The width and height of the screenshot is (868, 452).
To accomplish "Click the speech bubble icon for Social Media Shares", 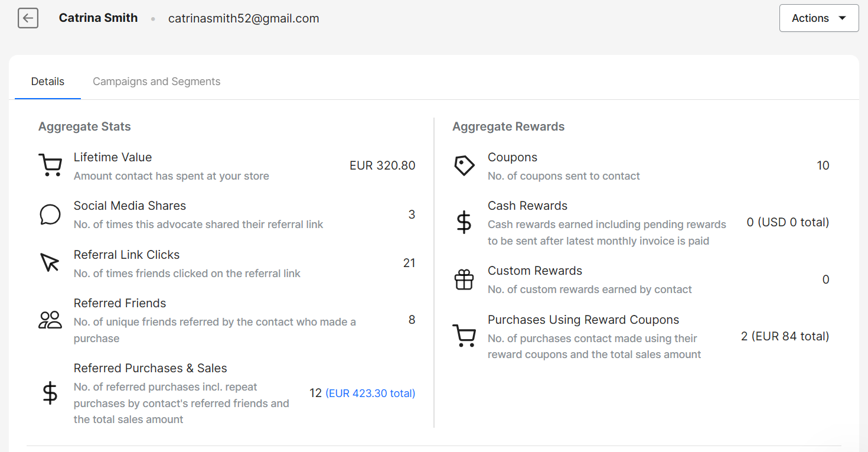I will coord(50,214).
